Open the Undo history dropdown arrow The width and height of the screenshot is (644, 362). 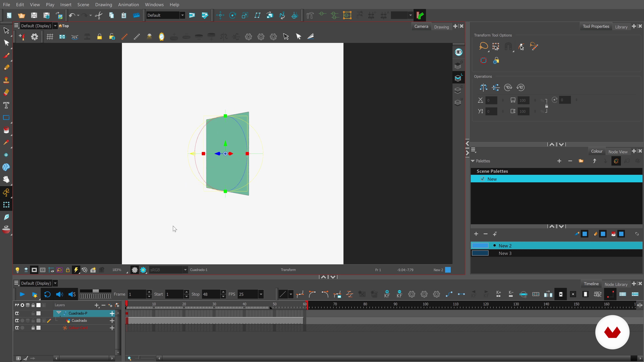(x=78, y=15)
